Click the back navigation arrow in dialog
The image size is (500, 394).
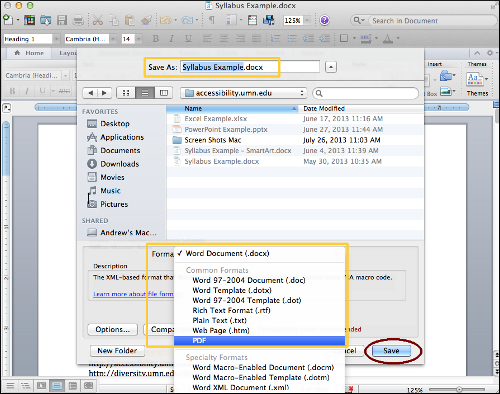(91, 93)
